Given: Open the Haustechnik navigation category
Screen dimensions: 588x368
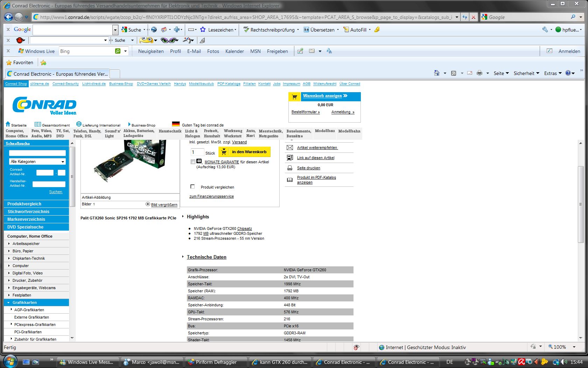Looking at the screenshot, I should click(170, 131).
